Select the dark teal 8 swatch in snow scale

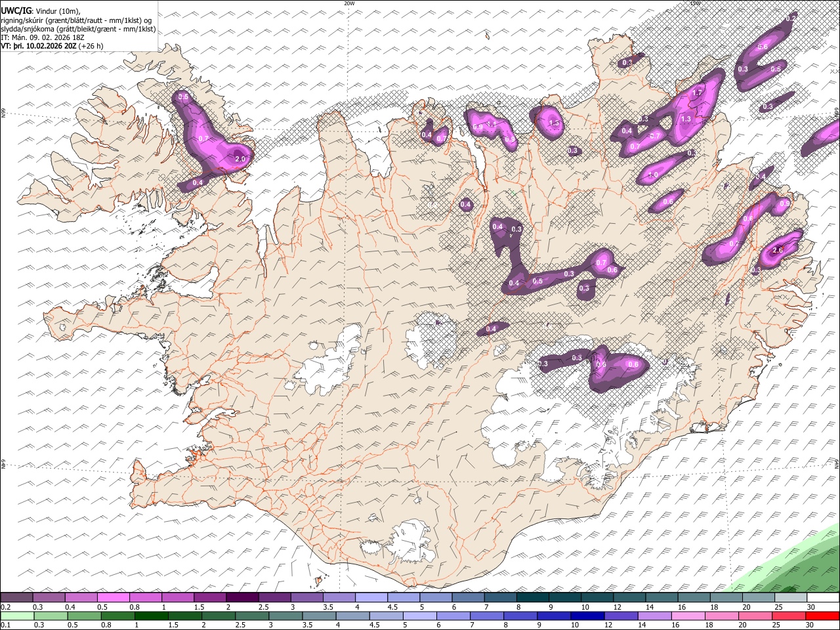(x=533, y=598)
